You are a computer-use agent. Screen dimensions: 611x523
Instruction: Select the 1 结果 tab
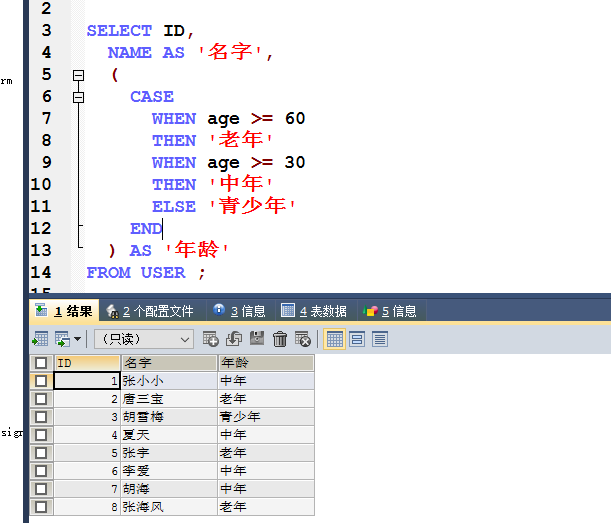[x=64, y=311]
